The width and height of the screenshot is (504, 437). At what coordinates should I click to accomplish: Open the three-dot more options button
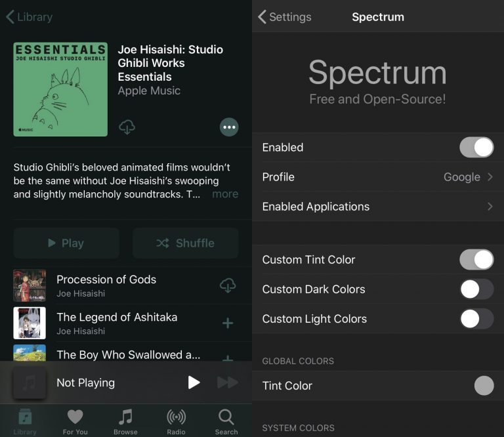[229, 127]
